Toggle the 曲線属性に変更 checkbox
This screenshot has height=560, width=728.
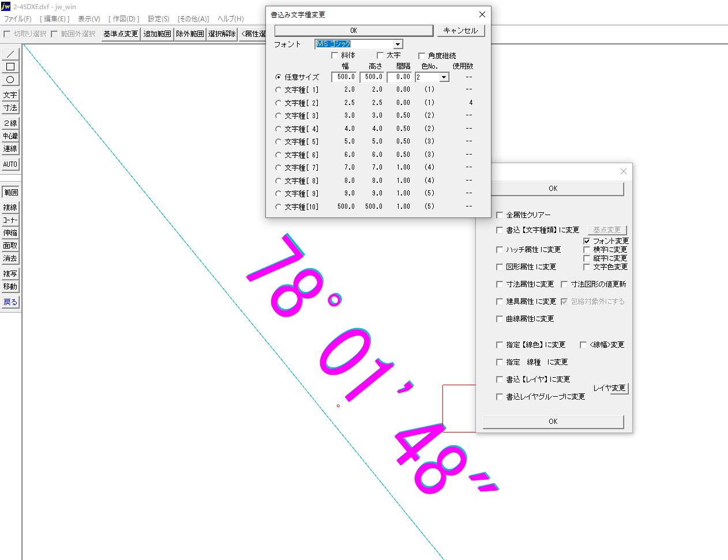coord(500,319)
